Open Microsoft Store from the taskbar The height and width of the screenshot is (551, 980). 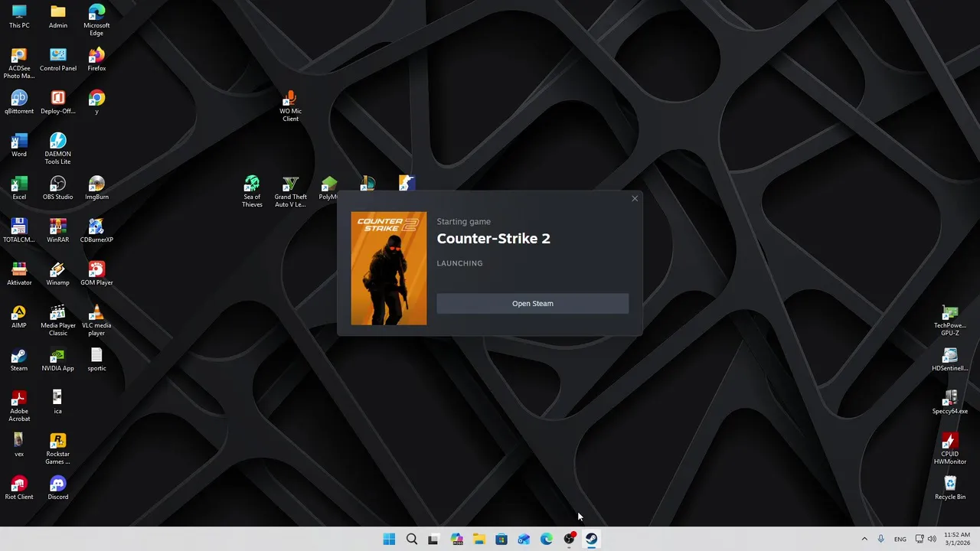(x=501, y=539)
